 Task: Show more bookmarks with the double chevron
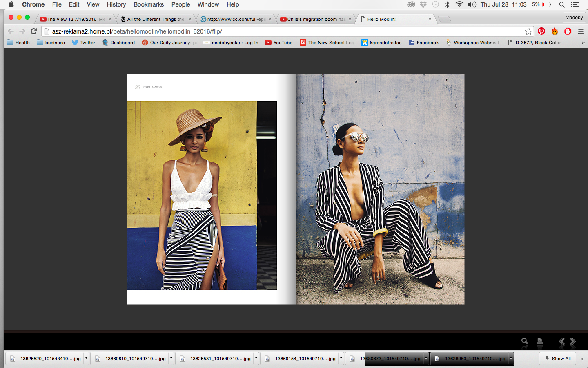coord(583,43)
